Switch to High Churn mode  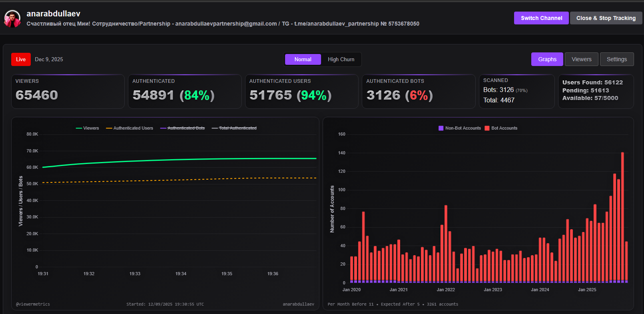coord(341,59)
